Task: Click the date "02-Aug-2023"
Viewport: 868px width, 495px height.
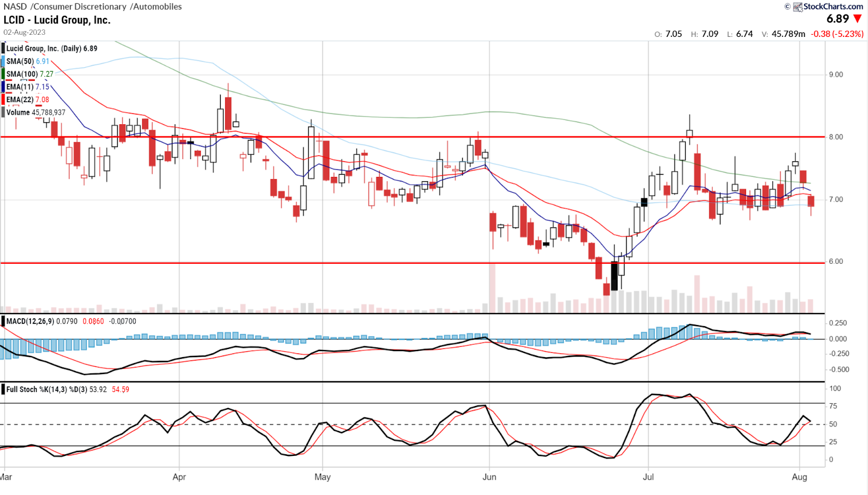Action: pyautogui.click(x=24, y=32)
